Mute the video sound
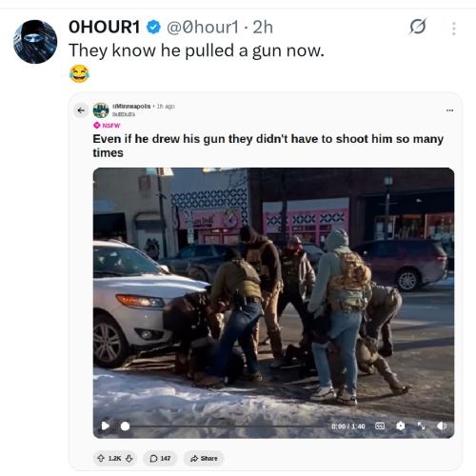This screenshot has height=476, width=476. [x=442, y=426]
